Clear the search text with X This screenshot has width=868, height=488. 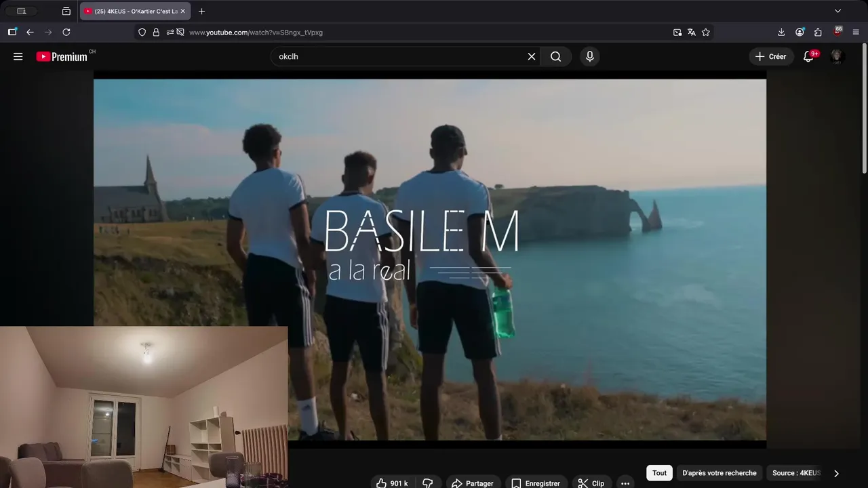pos(532,57)
